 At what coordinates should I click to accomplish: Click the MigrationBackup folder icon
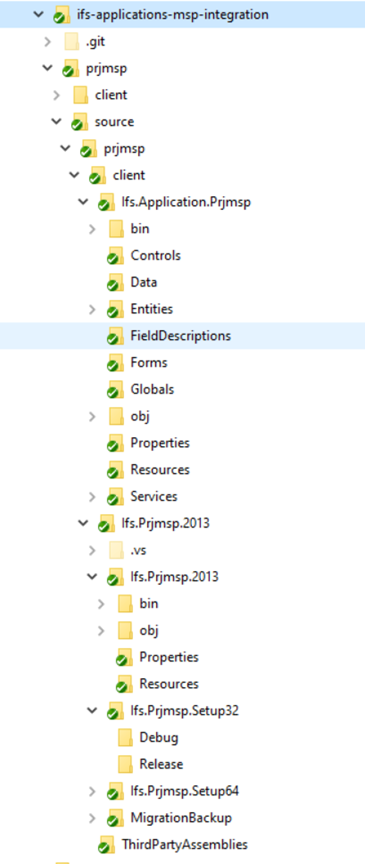coord(115,818)
